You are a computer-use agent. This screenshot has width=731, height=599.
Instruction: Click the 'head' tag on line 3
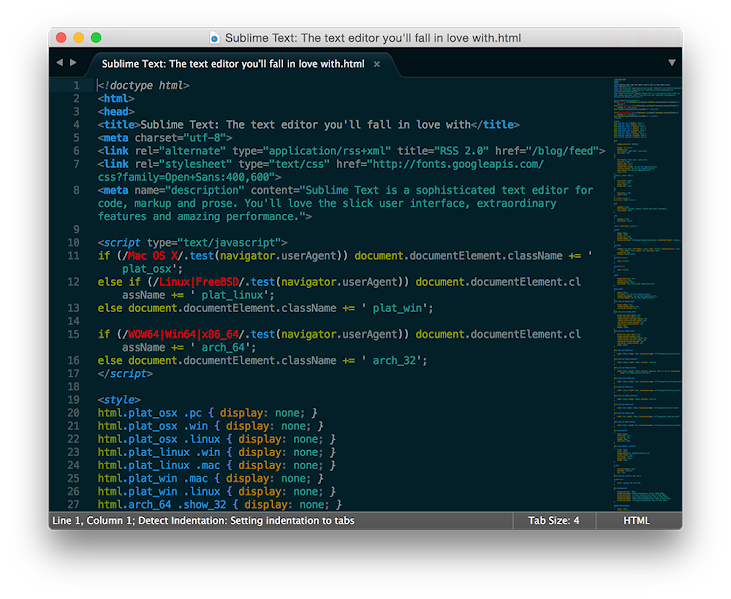(x=116, y=111)
